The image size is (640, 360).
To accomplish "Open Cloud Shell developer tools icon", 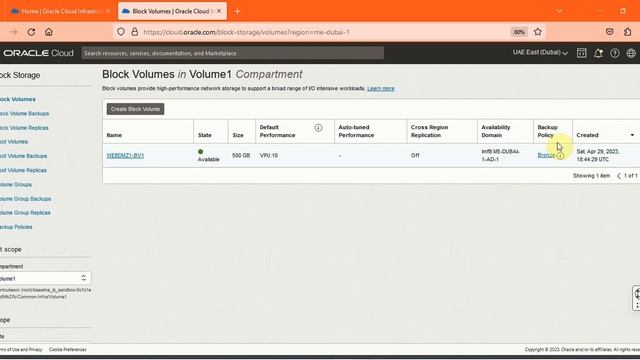I will pyautogui.click(x=582, y=53).
